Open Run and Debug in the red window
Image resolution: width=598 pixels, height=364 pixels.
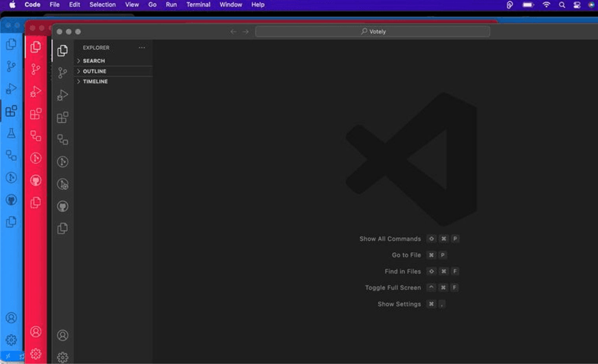[x=36, y=92]
